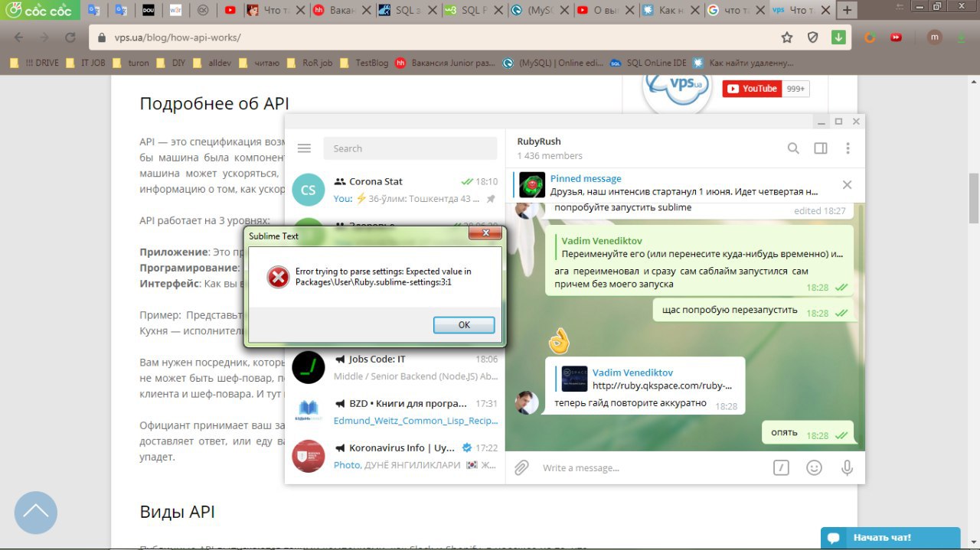Open the 'IT JOB' bookmark folder

pyautogui.click(x=86, y=63)
